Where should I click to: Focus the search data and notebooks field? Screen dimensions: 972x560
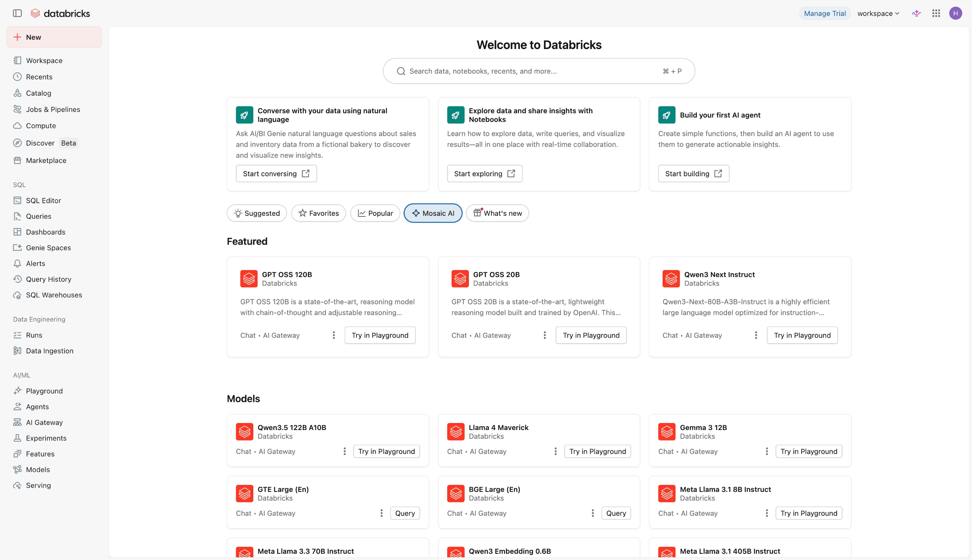[x=539, y=71]
